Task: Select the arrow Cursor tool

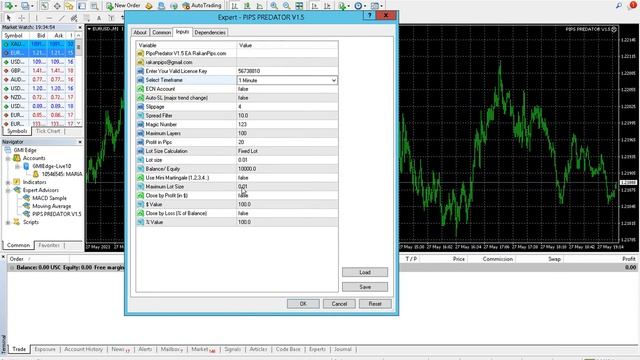Action: click(9, 18)
